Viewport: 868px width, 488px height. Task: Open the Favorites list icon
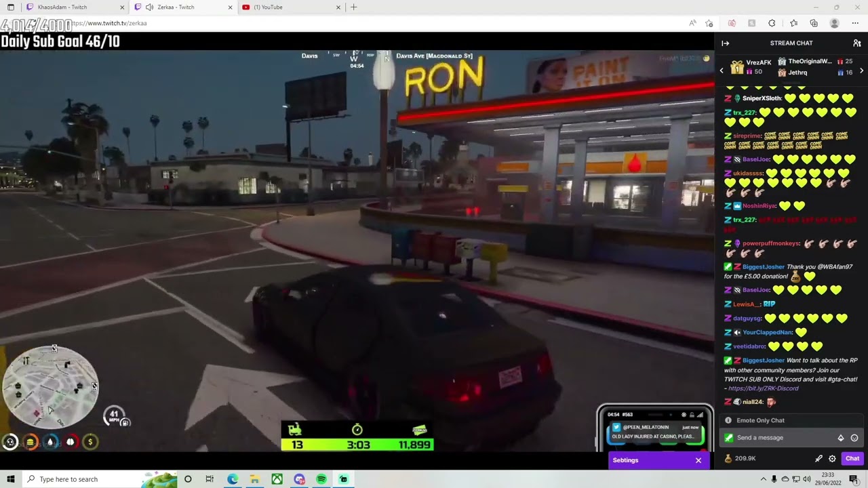coord(793,23)
